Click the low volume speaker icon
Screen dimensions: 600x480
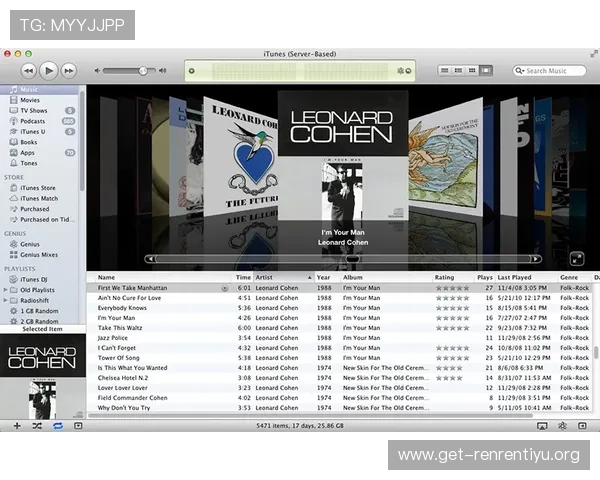[x=97, y=71]
